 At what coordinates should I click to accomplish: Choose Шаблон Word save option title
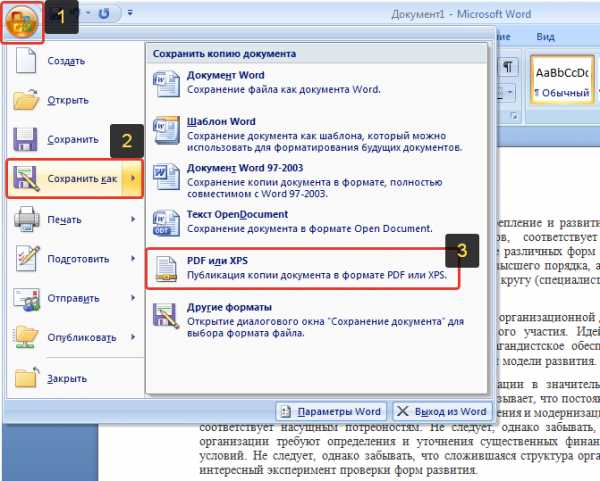pos(221,121)
